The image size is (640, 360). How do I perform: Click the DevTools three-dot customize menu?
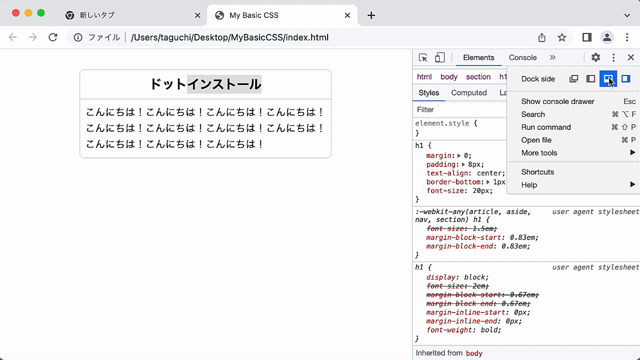[613, 58]
